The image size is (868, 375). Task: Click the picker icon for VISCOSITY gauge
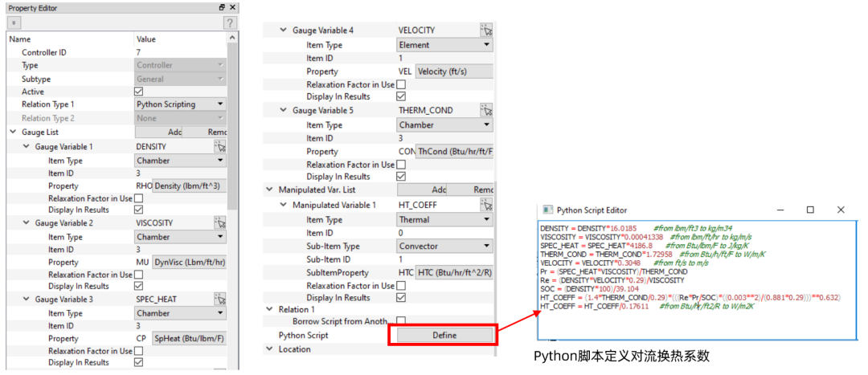tap(220, 223)
